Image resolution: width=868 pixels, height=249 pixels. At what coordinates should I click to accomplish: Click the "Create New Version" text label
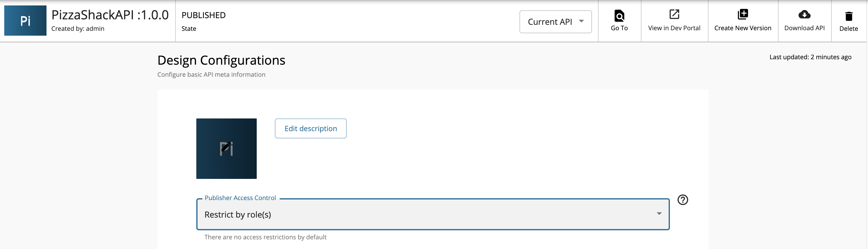(x=743, y=28)
